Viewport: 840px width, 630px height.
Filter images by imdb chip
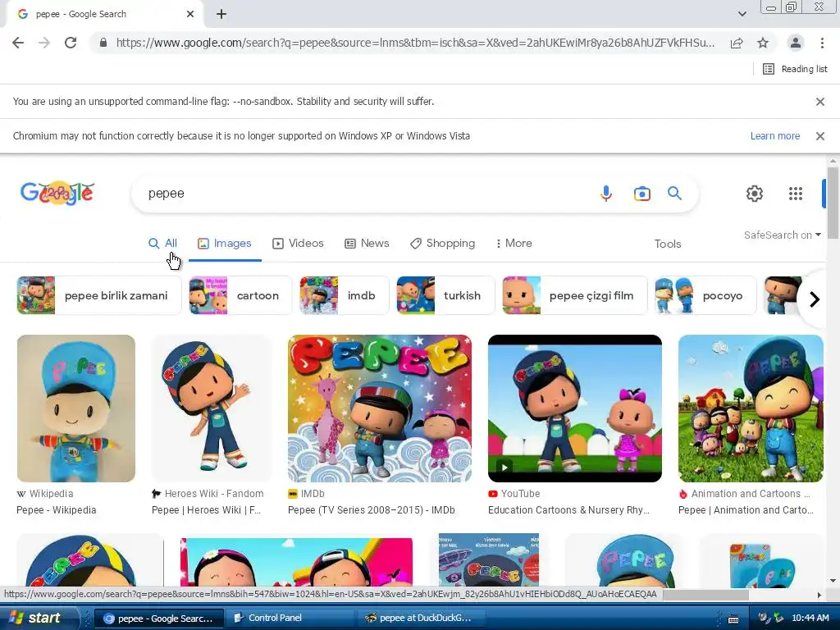[x=345, y=295]
